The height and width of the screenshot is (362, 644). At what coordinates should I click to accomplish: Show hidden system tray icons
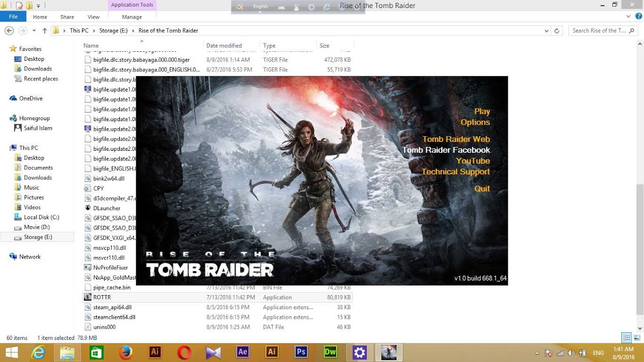[x=537, y=353]
